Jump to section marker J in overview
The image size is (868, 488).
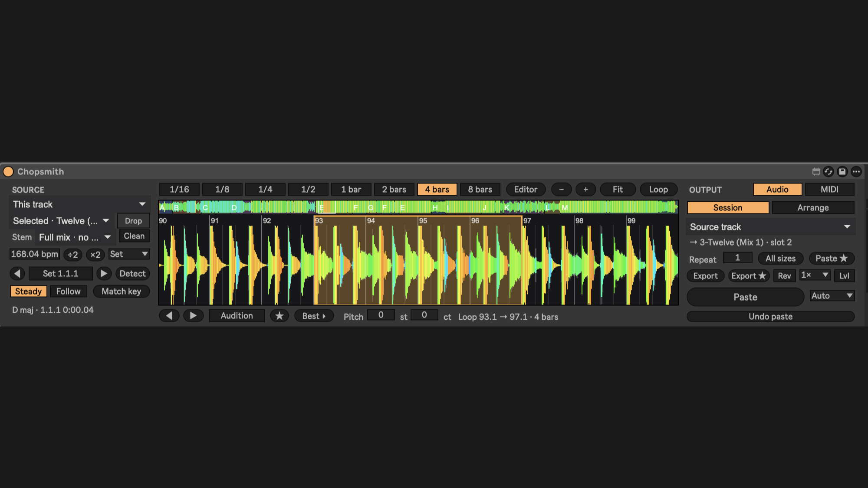tap(484, 207)
